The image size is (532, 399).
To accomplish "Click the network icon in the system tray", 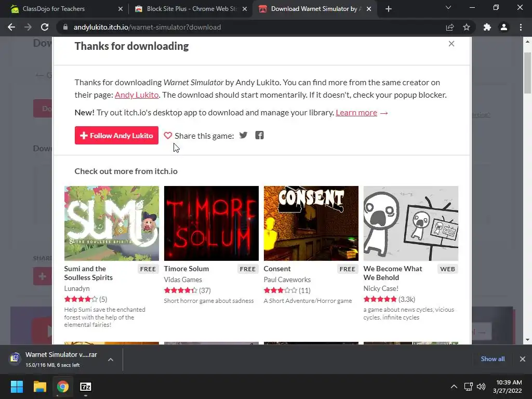I will tap(469, 387).
